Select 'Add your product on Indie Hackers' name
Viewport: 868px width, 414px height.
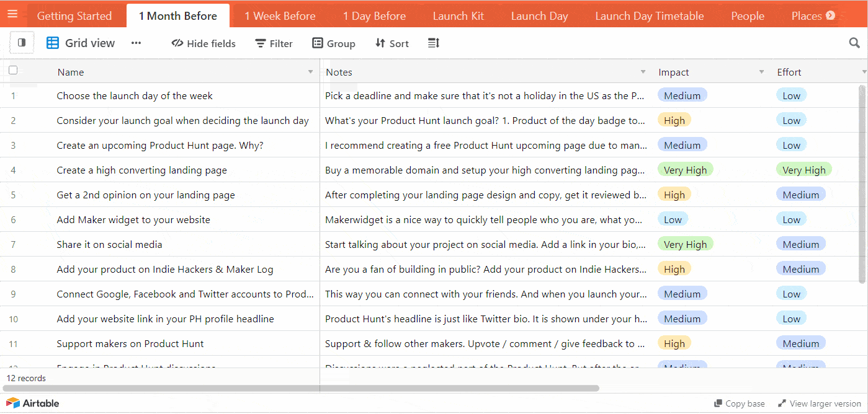[165, 269]
